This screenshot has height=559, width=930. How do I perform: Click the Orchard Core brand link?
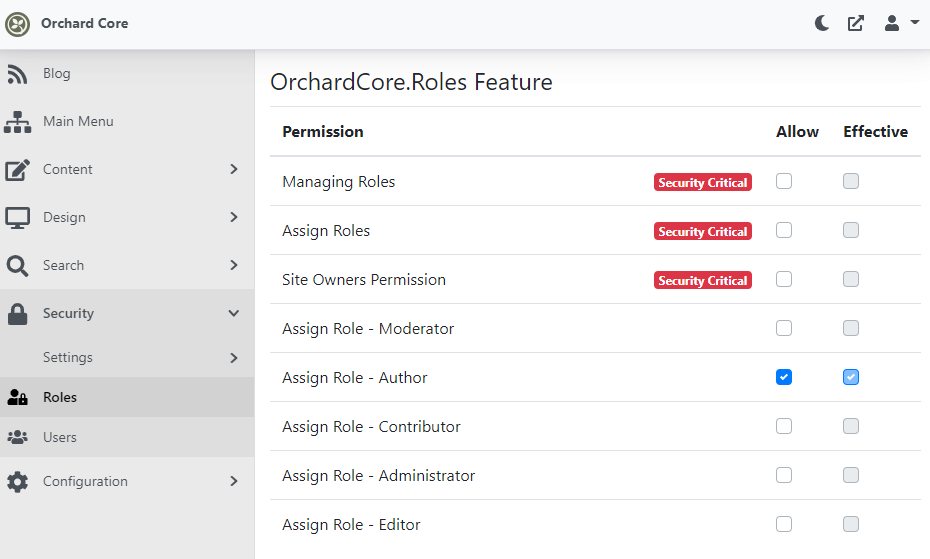point(84,23)
